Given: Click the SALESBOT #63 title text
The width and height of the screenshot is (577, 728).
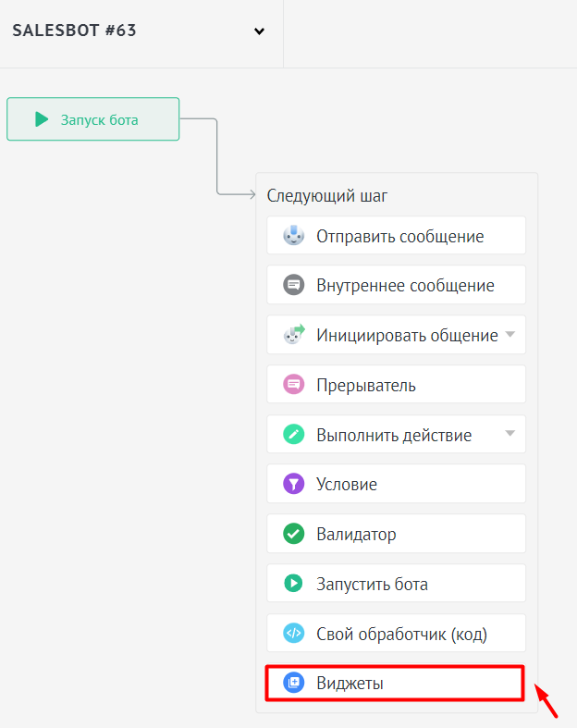Looking at the screenshot, I should pos(74,31).
